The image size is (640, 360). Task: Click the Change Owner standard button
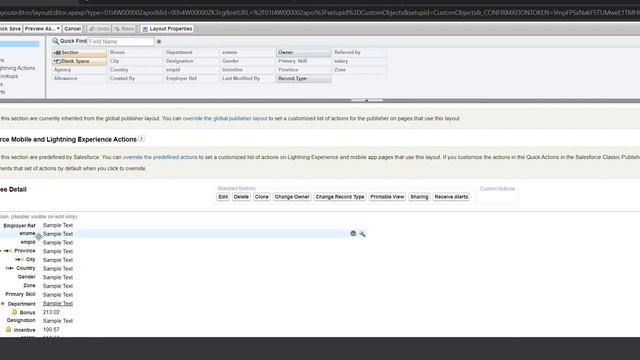292,197
